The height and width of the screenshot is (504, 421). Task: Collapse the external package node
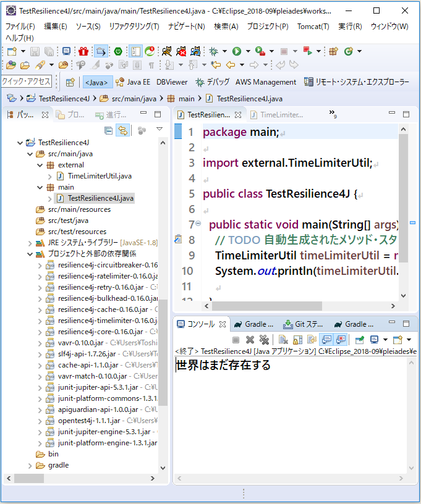pos(40,165)
